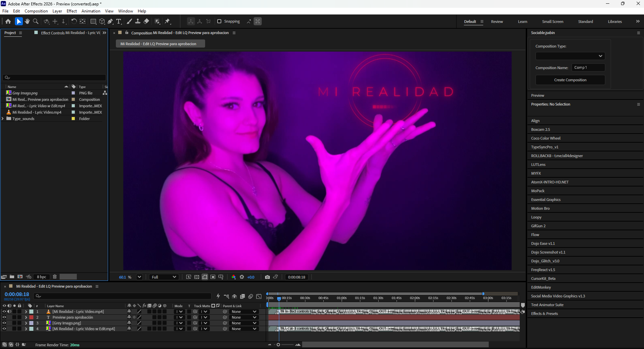
Task: Expand layer 1 Lyric Video.mp4 properties
Action: click(26, 312)
